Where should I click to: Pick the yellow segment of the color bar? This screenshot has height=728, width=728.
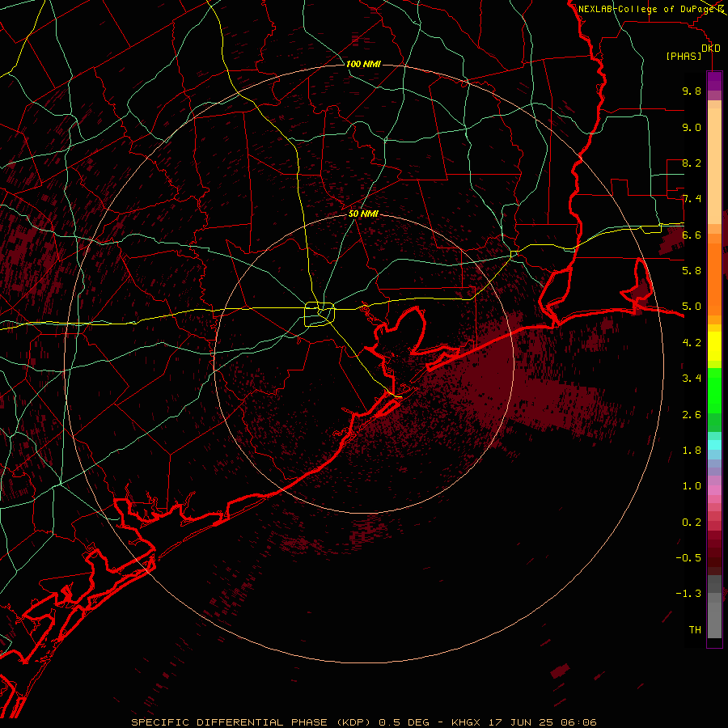pyautogui.click(x=714, y=346)
